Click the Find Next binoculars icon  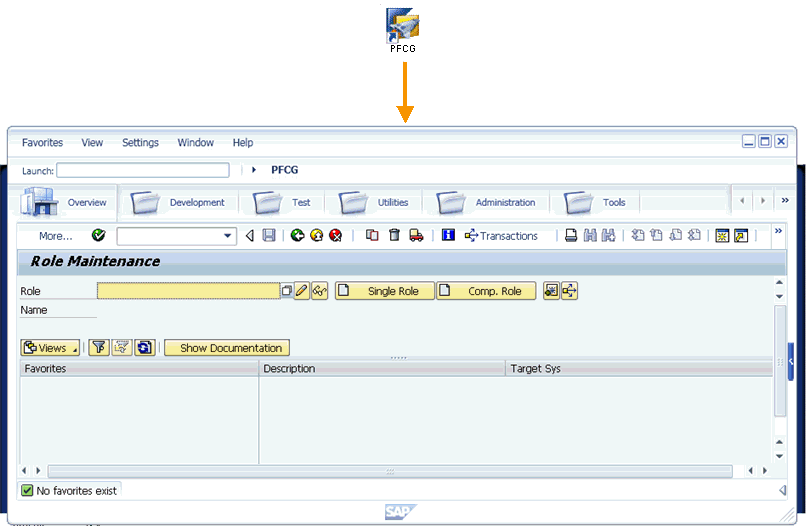(x=608, y=236)
